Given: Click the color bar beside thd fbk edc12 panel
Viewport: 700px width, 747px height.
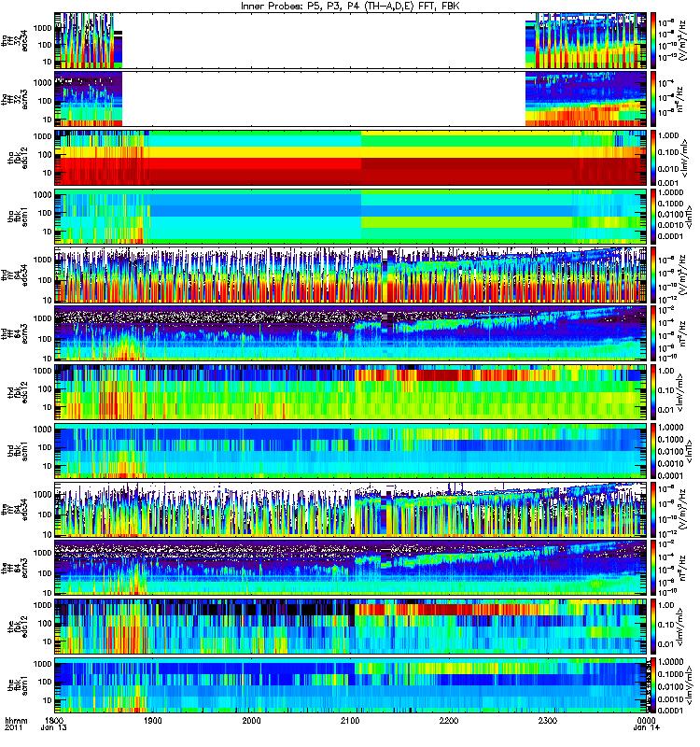Looking at the screenshot, I should 652,392.
